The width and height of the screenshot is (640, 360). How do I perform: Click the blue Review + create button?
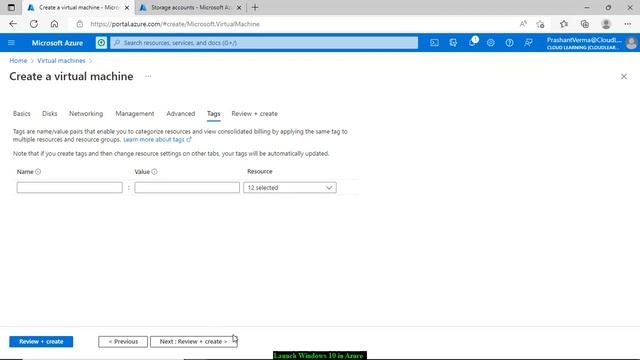tap(41, 342)
